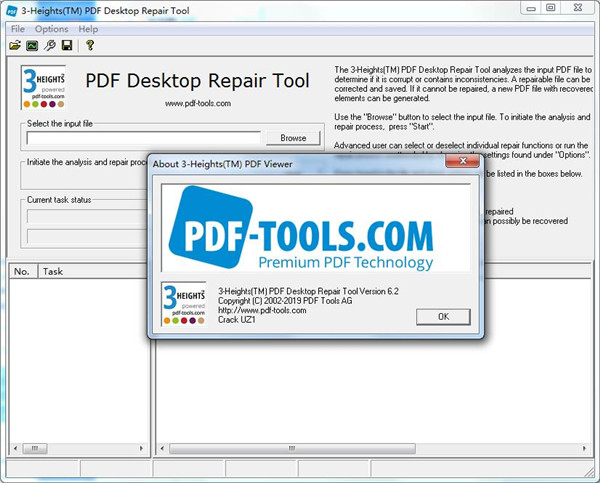Open the File menu
Viewport: 600px width, 483px height.
18,29
